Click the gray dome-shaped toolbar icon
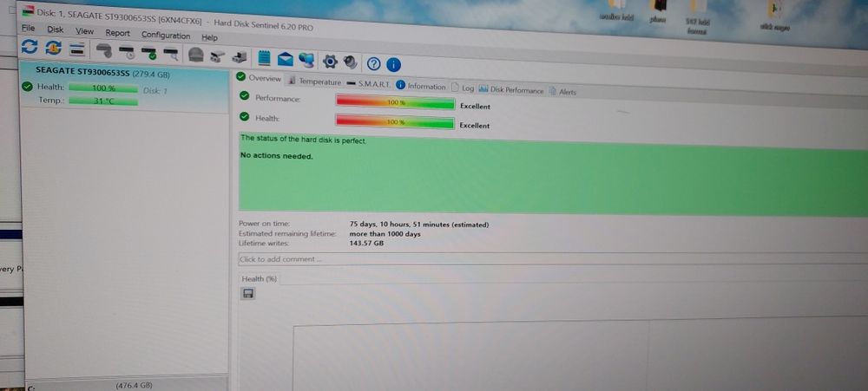The width and height of the screenshot is (868, 391). click(x=196, y=55)
